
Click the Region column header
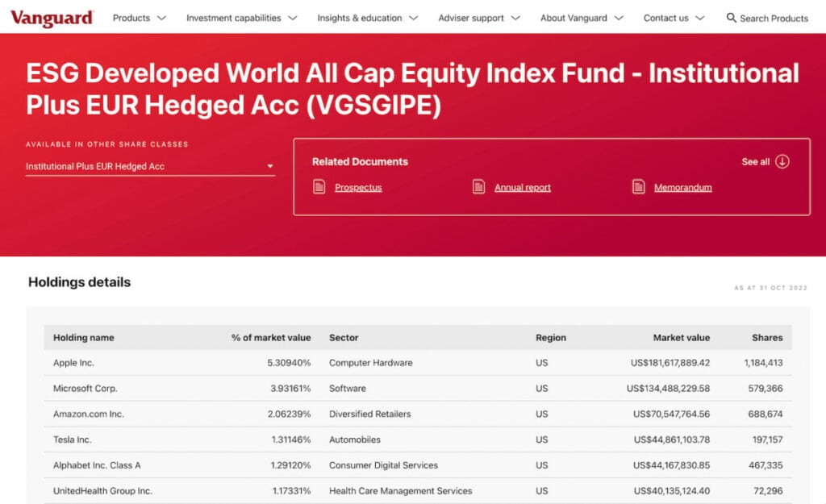551,338
